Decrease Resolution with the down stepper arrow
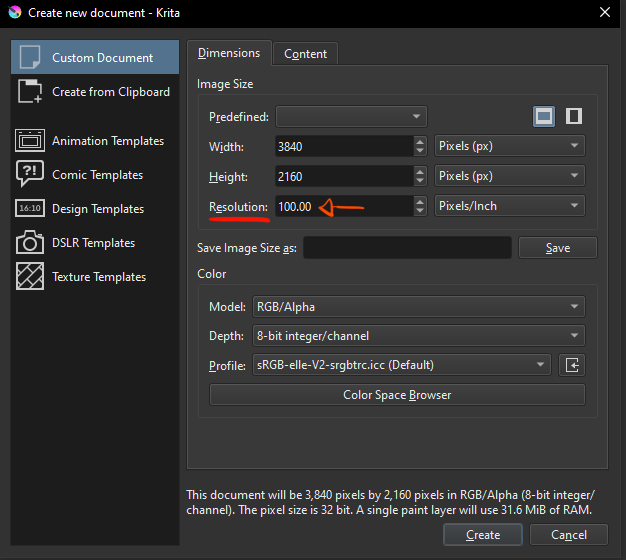626x560 pixels. click(x=420, y=211)
